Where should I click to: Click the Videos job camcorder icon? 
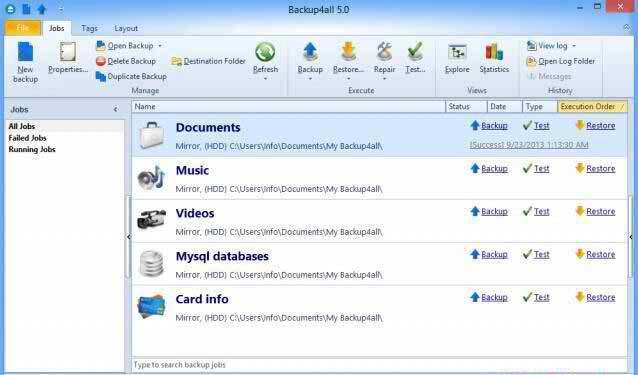tap(151, 220)
